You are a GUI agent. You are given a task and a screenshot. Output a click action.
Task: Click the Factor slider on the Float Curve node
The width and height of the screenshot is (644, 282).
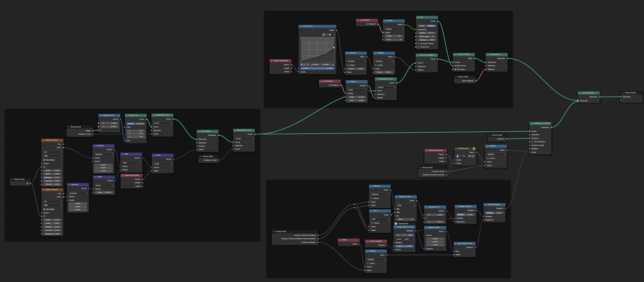pos(318,68)
